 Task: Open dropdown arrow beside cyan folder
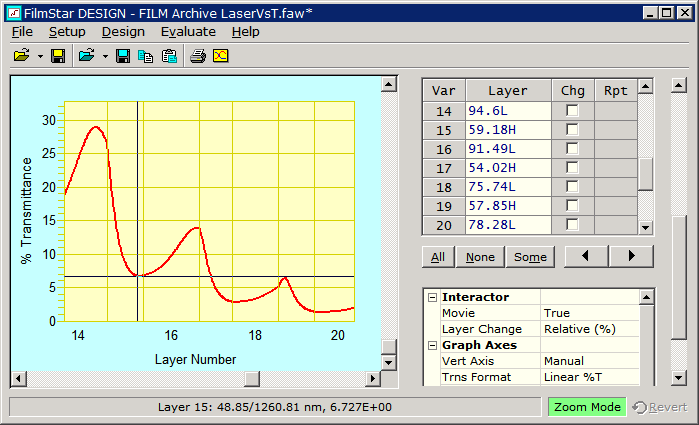105,56
